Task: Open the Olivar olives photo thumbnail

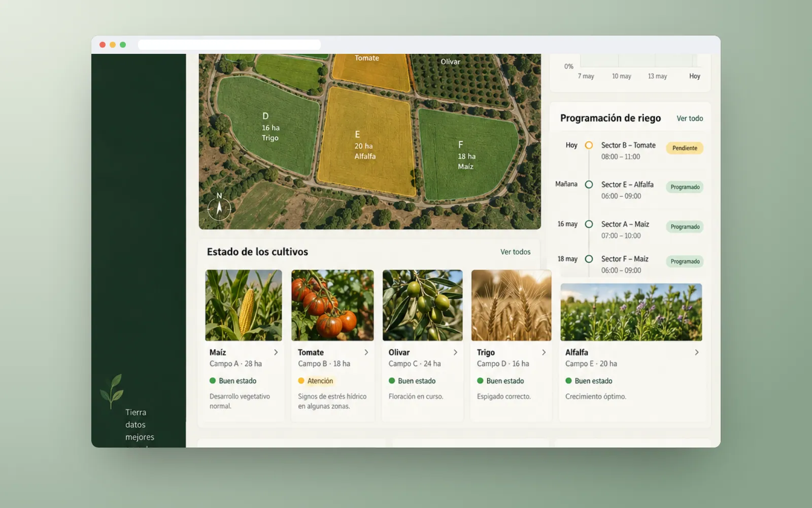Action: (423, 305)
